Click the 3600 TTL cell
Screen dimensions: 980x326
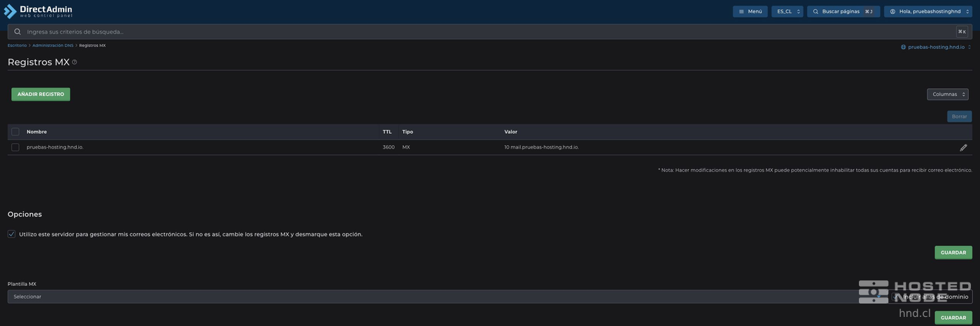388,147
